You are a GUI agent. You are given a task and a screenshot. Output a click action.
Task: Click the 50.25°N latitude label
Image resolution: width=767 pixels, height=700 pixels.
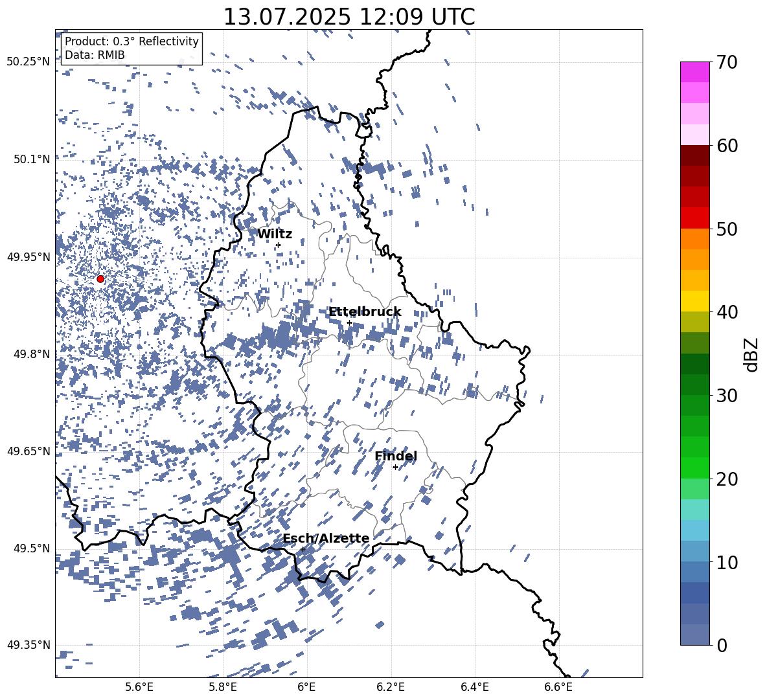point(29,62)
